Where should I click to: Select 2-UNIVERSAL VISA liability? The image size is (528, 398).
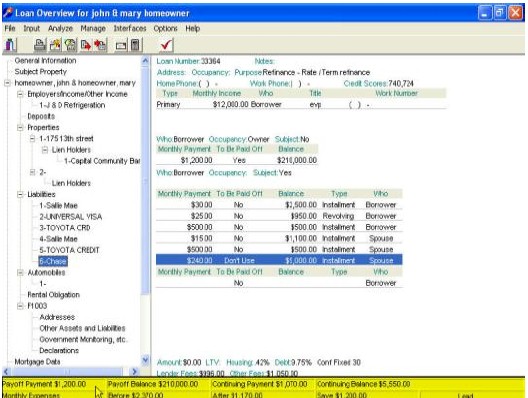tap(70, 217)
